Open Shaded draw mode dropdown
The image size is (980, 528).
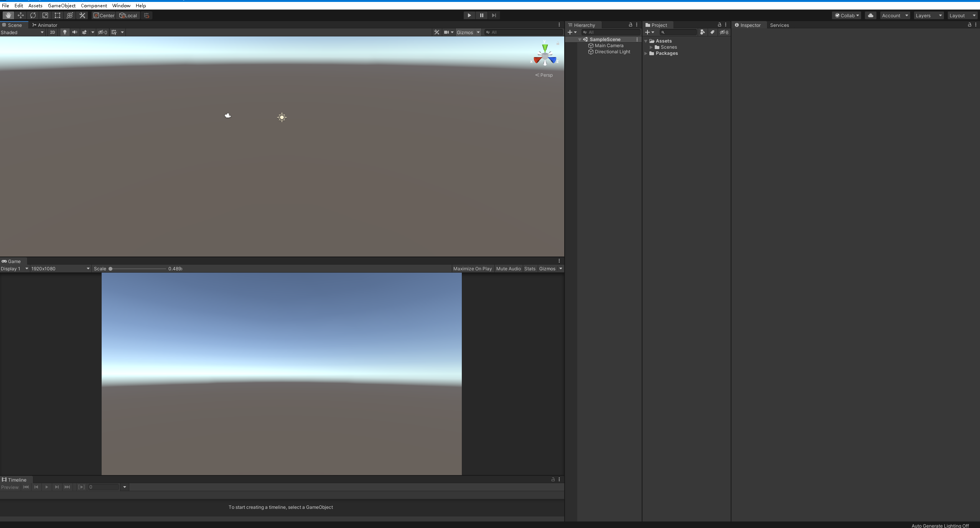pyautogui.click(x=22, y=32)
